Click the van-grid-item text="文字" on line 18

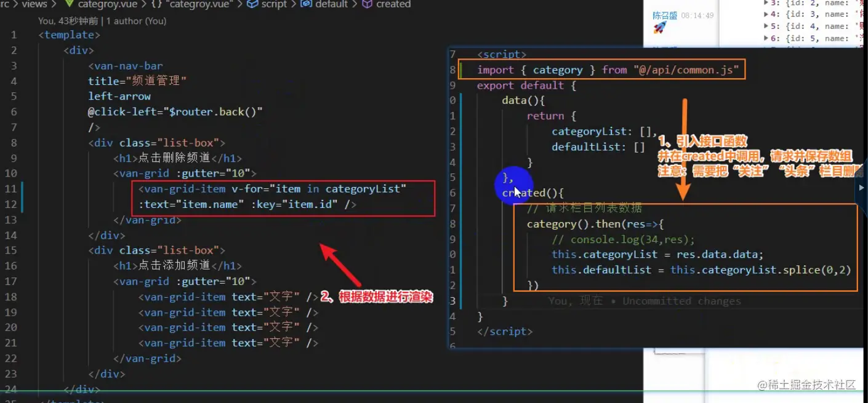pyautogui.click(x=228, y=297)
